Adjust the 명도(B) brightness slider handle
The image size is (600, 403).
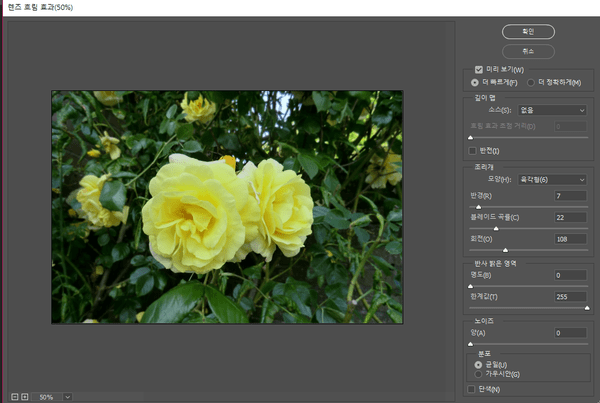[x=471, y=286]
